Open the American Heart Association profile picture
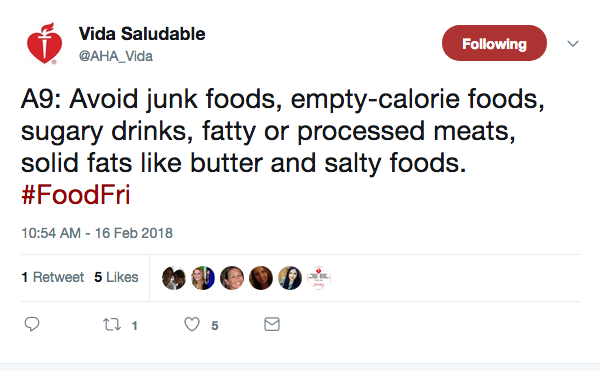The width and height of the screenshot is (600, 371). tap(44, 43)
